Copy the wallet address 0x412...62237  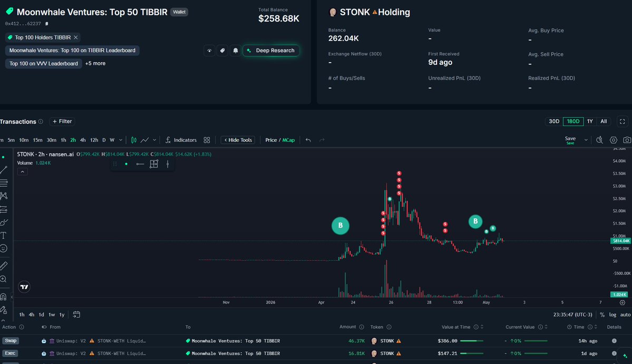[x=47, y=24]
